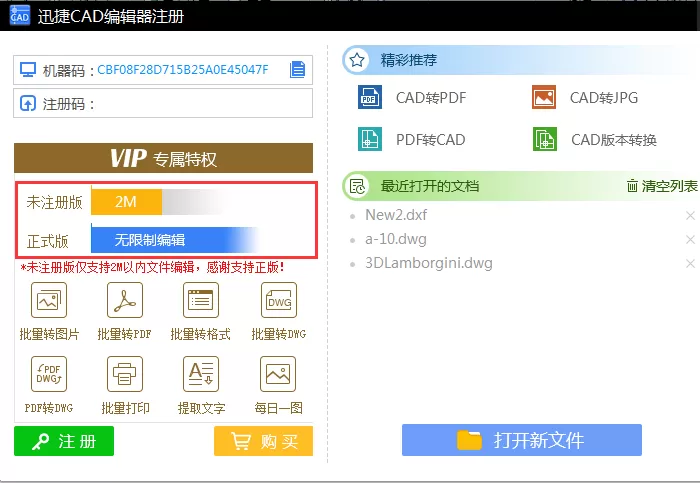700x483 pixels.
Task: Click the PDF转CAD label
Action: coord(431,140)
